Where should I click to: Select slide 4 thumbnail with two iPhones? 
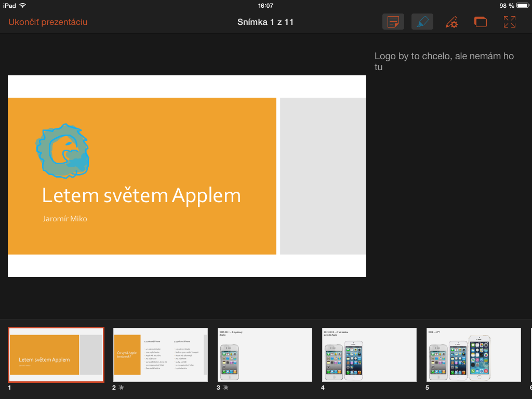(x=369, y=355)
